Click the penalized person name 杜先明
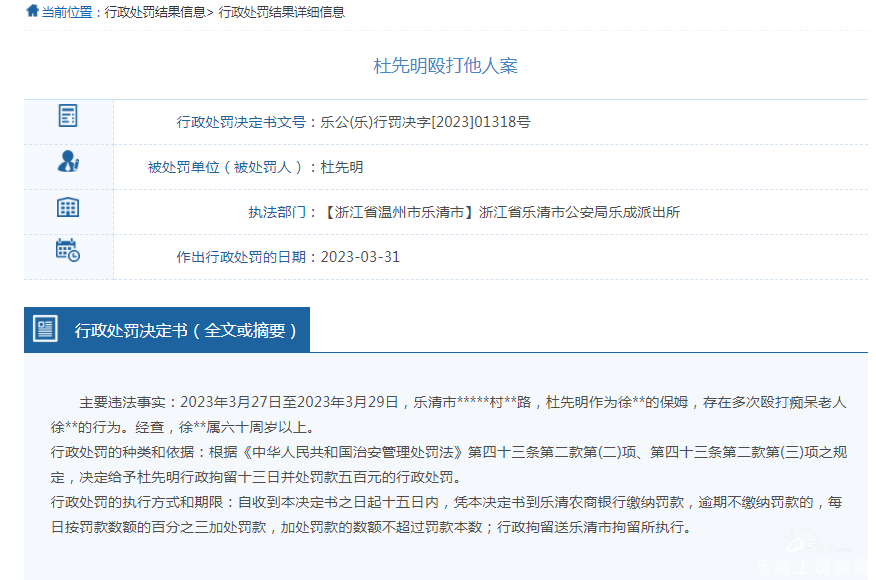876x580 pixels. point(342,167)
